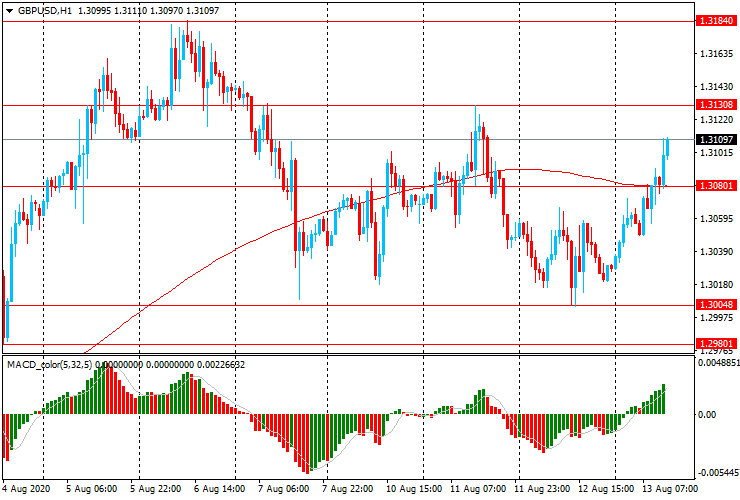Select the 0.00 MACD zero axis label
Image resolution: width=740 pixels, height=500 pixels.
pos(707,415)
